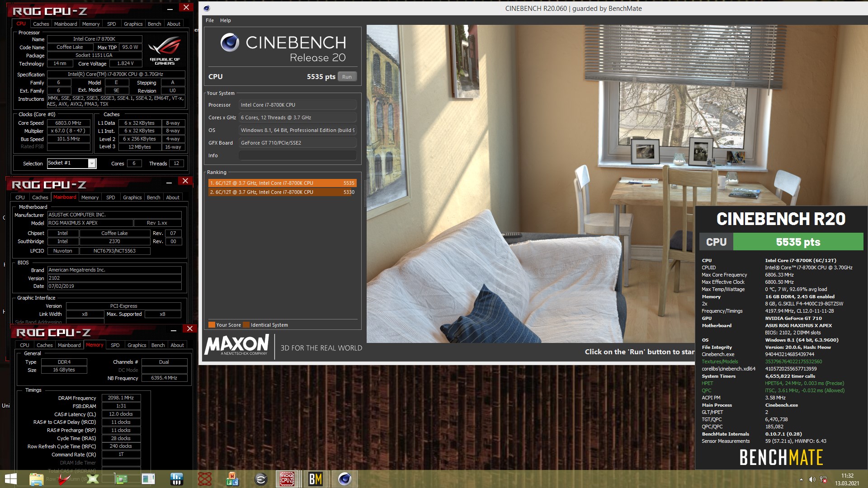
Task: Open the grey circular E taskbar icon
Action: tap(260, 479)
